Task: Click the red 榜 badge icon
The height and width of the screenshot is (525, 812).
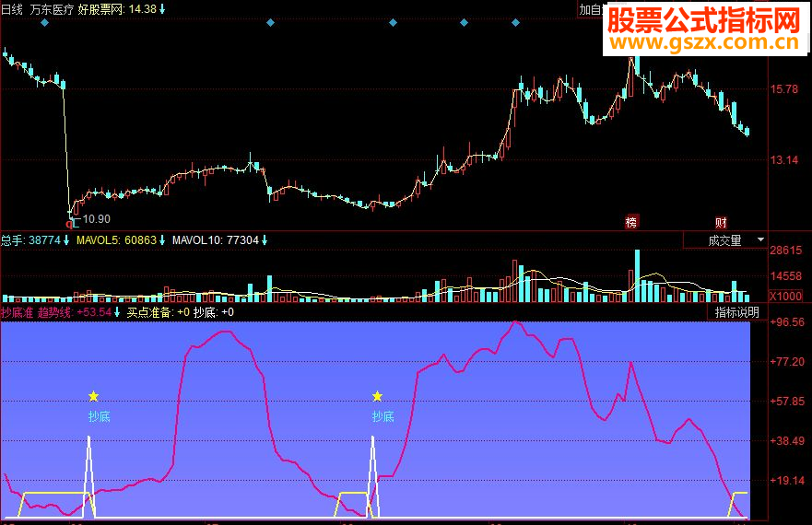Action: point(630,223)
